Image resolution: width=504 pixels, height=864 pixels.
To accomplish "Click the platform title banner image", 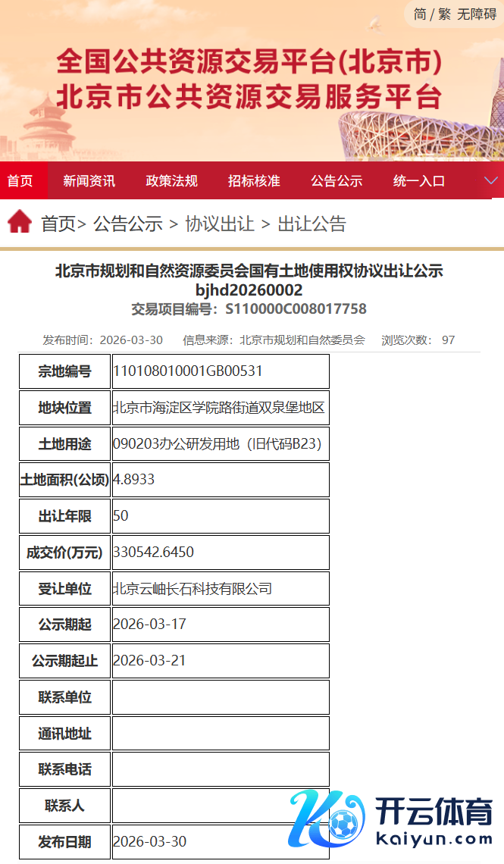I will (249, 80).
